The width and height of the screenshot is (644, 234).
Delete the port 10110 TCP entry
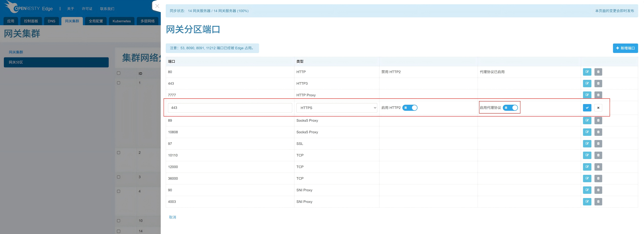tap(598, 155)
